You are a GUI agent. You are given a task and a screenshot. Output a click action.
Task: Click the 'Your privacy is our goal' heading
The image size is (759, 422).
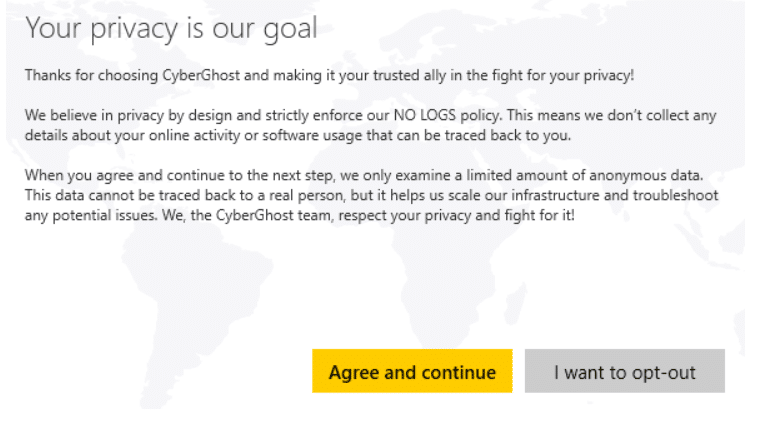tap(171, 28)
